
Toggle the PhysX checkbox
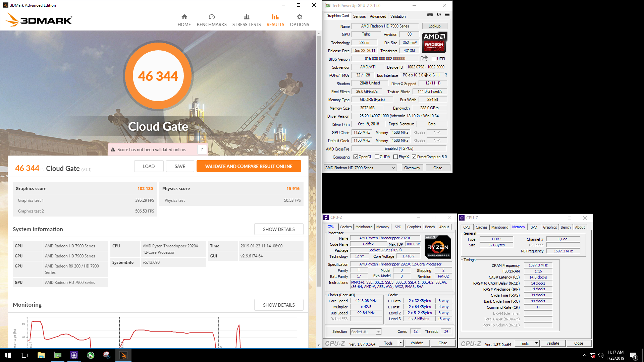396,157
